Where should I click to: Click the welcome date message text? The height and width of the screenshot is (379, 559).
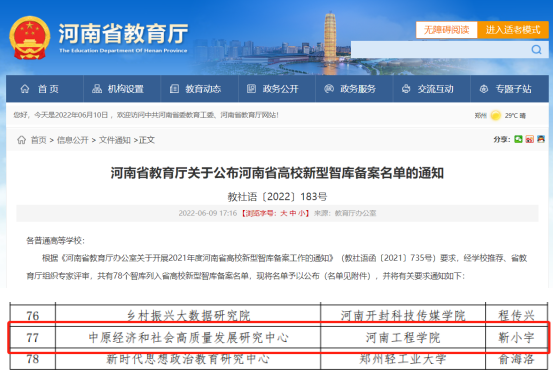tap(146, 115)
